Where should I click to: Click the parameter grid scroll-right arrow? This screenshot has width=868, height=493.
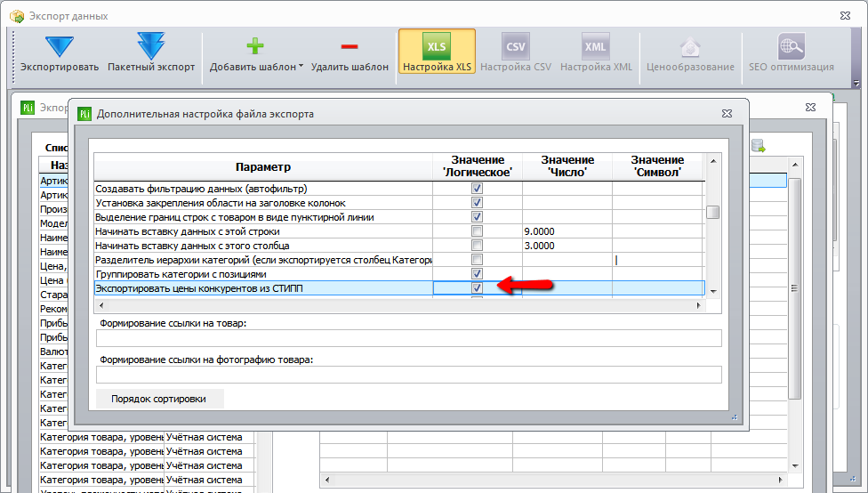698,305
